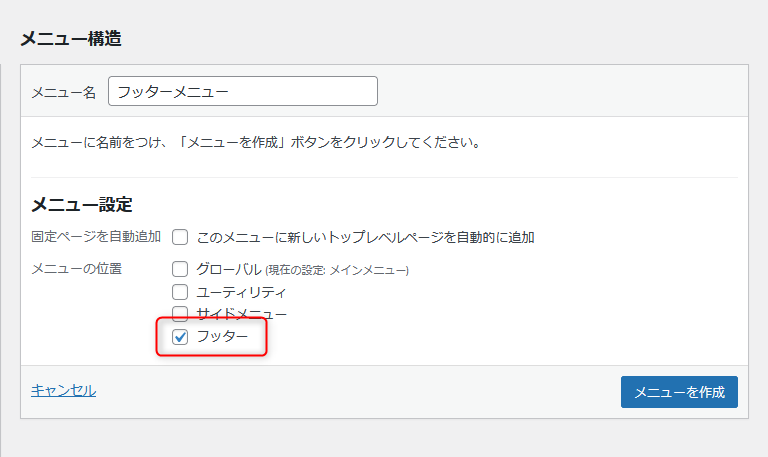Image resolution: width=768 pixels, height=457 pixels.
Task: Click the メニュー名 field label
Action: (x=63, y=92)
